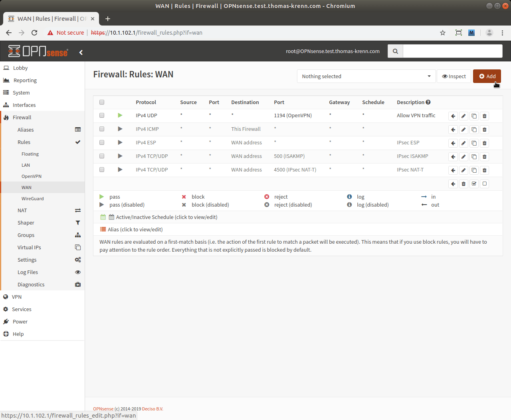Clone the IPsec ISAKMP rule

(x=474, y=157)
